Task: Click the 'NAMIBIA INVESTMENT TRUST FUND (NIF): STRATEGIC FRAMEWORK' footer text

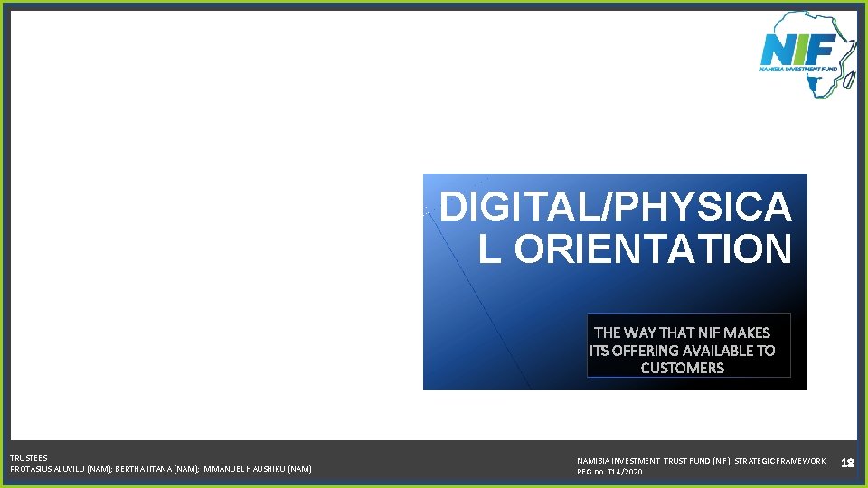Action: tap(701, 461)
